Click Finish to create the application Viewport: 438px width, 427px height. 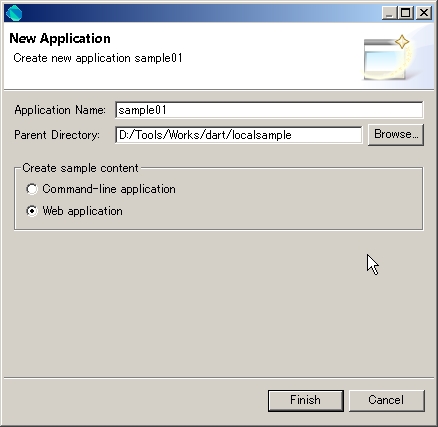(x=306, y=400)
